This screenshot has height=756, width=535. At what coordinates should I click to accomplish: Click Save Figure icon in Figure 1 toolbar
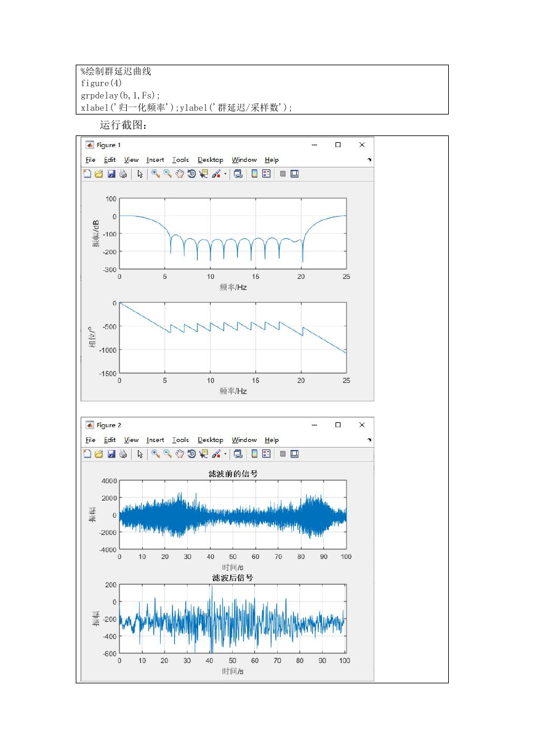pos(111,174)
